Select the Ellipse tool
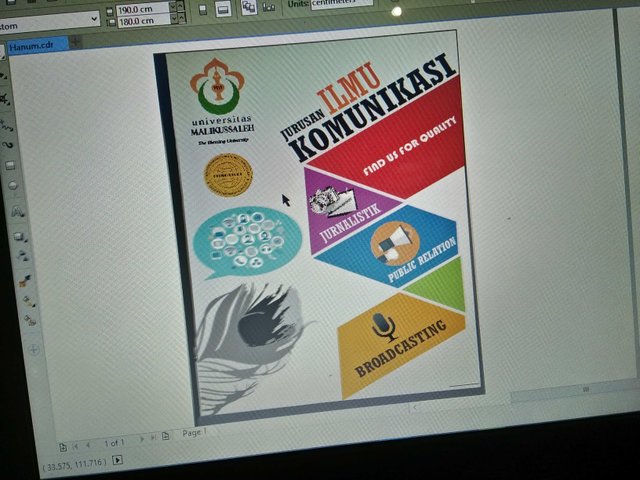Viewport: 640px width, 480px height. [x=13, y=186]
